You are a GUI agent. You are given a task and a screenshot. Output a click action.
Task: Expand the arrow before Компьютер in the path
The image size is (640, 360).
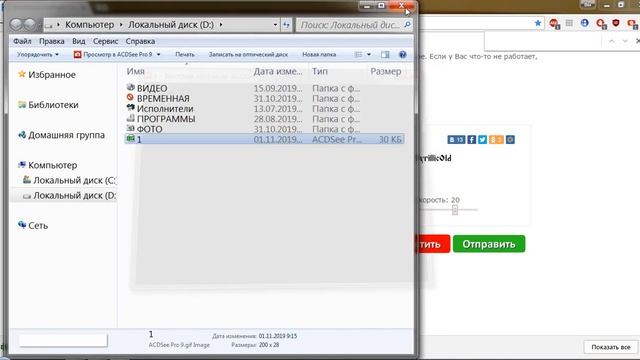(58, 25)
